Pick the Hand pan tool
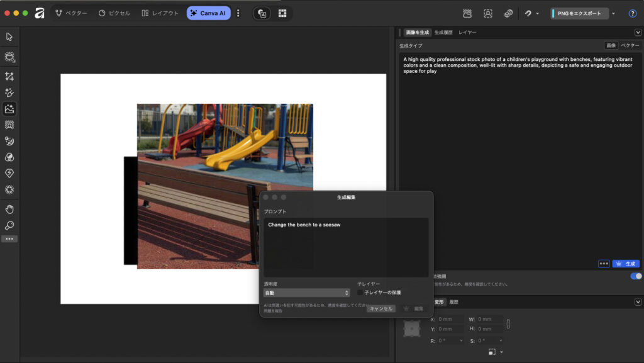This screenshot has height=363, width=644. [x=9, y=209]
